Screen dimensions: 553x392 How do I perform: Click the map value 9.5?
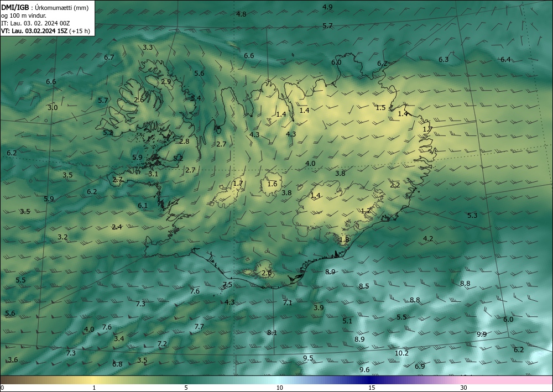pyautogui.click(x=308, y=358)
